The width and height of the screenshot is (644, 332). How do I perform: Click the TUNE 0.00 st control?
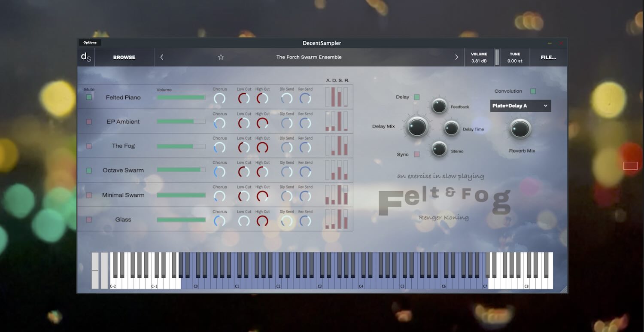tap(515, 58)
